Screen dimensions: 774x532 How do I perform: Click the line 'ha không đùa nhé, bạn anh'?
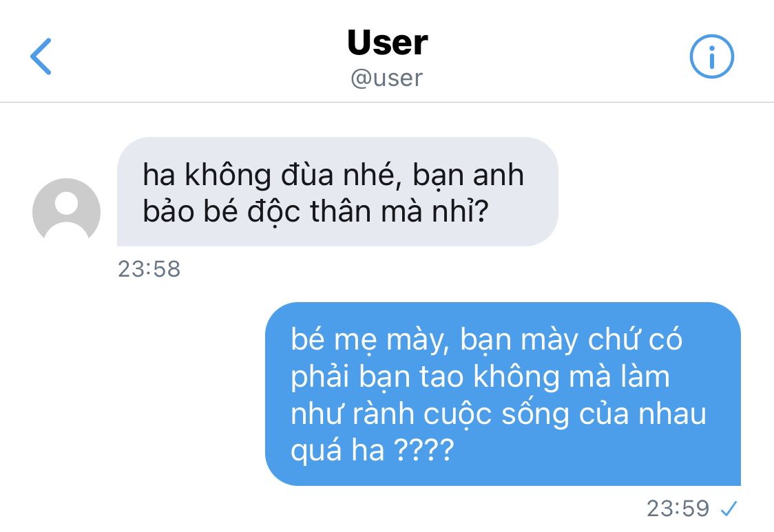[x=333, y=175]
